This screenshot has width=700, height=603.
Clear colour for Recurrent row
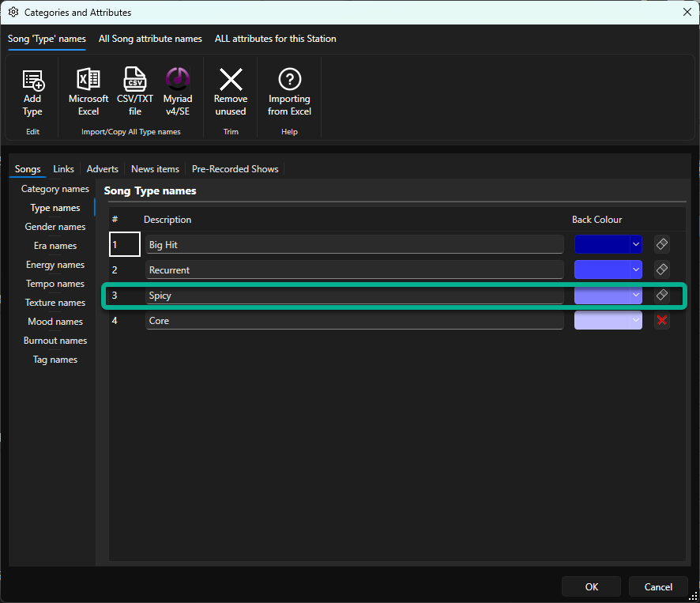pos(661,269)
